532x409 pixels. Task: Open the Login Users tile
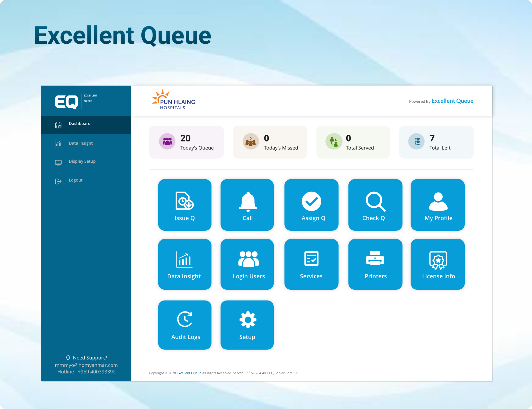(247, 264)
